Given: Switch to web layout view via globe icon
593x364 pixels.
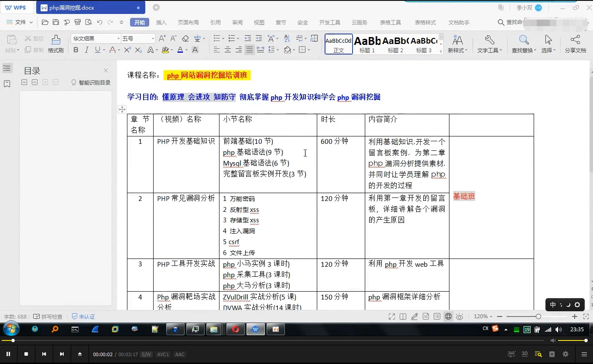Looking at the screenshot, I should point(449,316).
